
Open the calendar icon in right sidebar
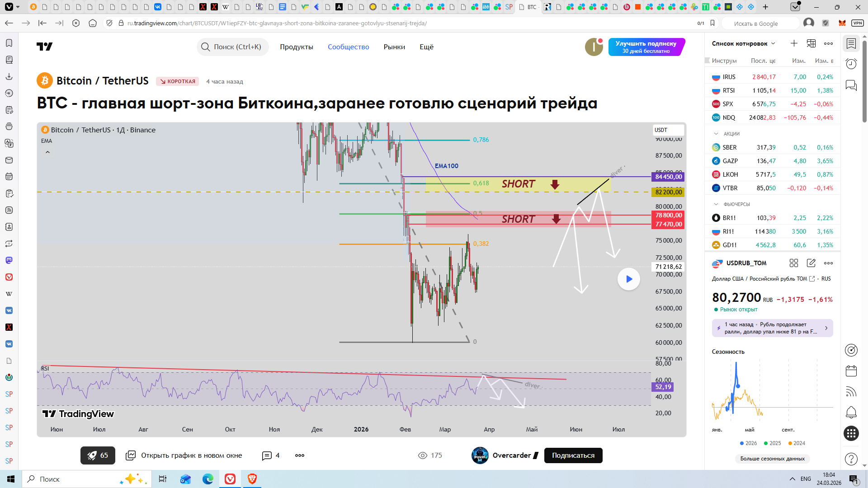(x=851, y=371)
